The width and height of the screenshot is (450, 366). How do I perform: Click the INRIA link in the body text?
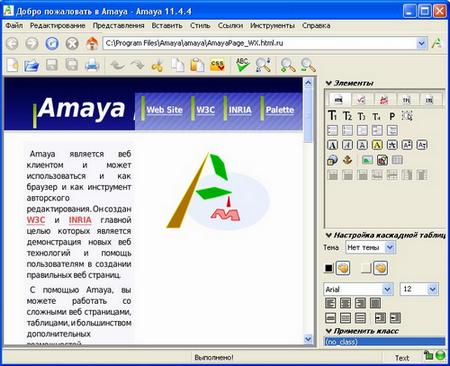pos(80,220)
